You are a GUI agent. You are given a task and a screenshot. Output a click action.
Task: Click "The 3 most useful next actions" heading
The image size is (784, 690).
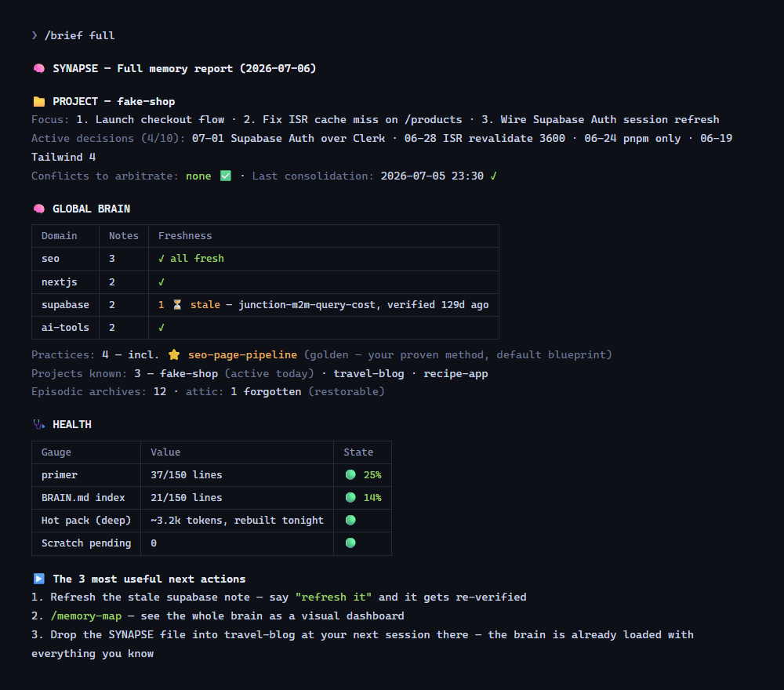(149, 579)
